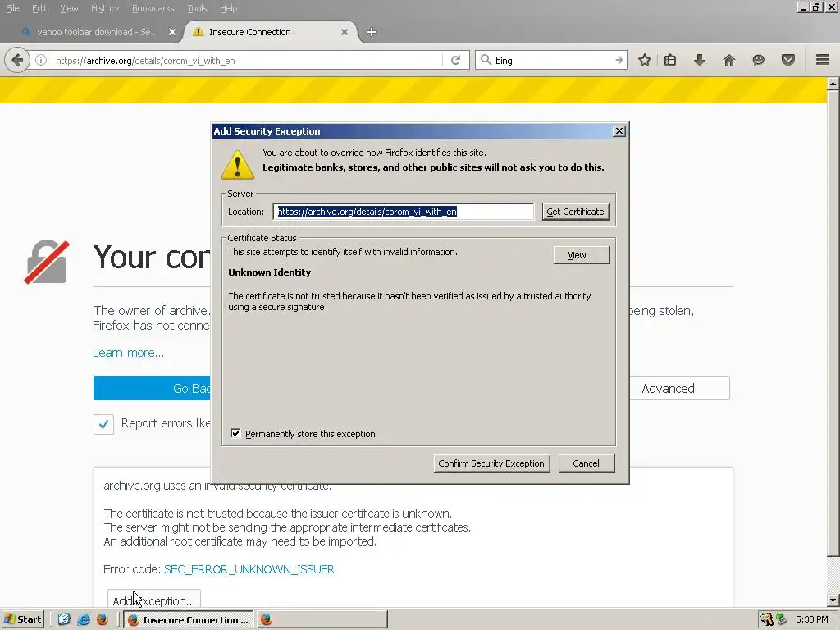Open the Learn more... link
840x630 pixels.
tap(128, 353)
